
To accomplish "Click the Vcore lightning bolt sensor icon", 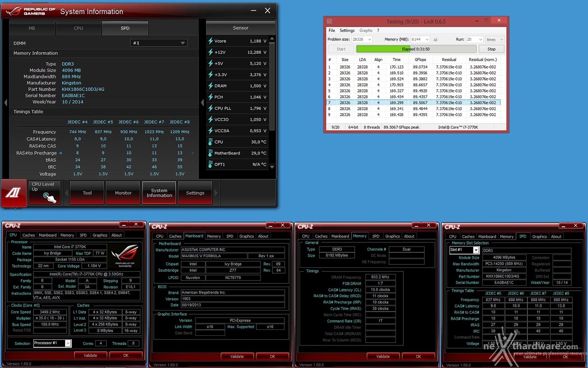I will (210, 41).
